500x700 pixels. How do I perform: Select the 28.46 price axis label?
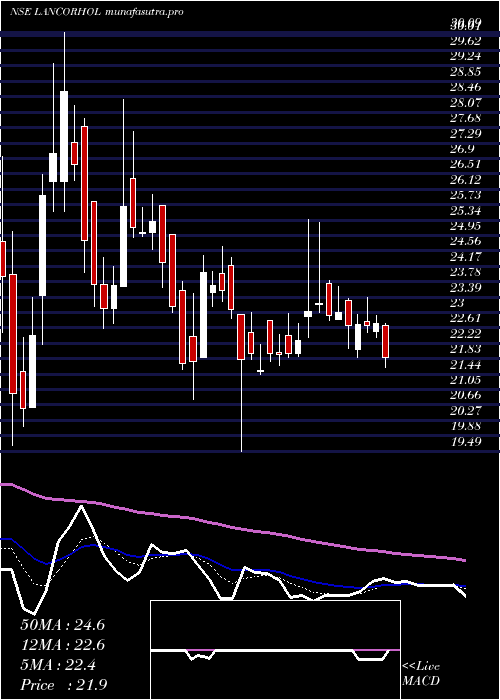466,88
